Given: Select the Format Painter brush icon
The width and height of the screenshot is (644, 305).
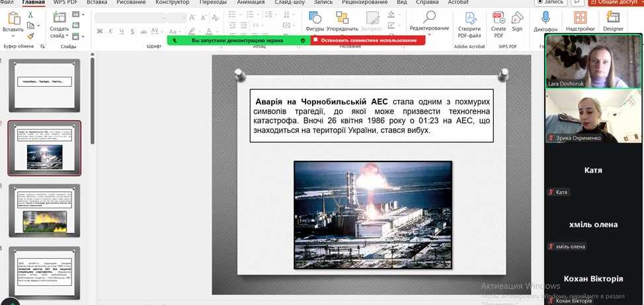Looking at the screenshot, I should click(x=31, y=36).
